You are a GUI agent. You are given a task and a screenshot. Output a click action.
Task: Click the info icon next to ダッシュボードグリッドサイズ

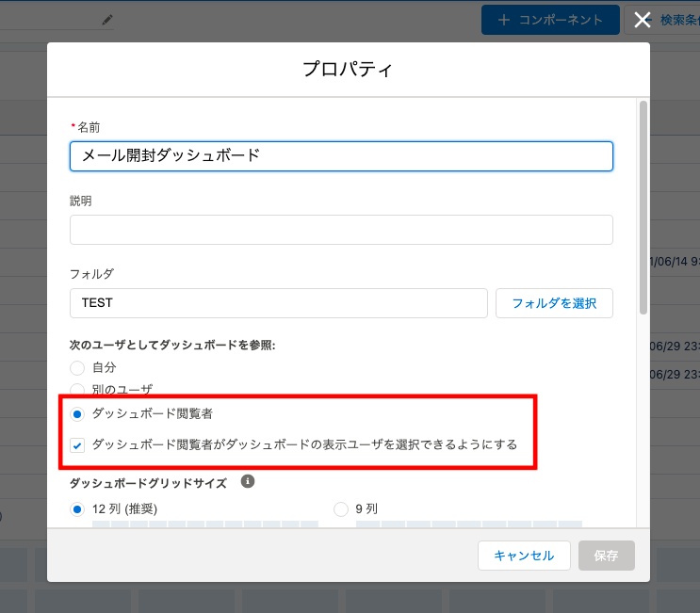[248, 481]
